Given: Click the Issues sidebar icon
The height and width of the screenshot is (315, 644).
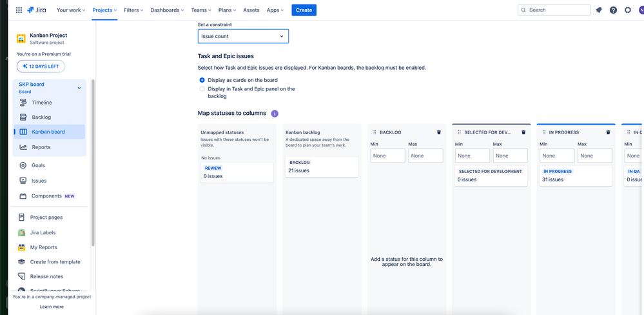Looking at the screenshot, I should [23, 181].
